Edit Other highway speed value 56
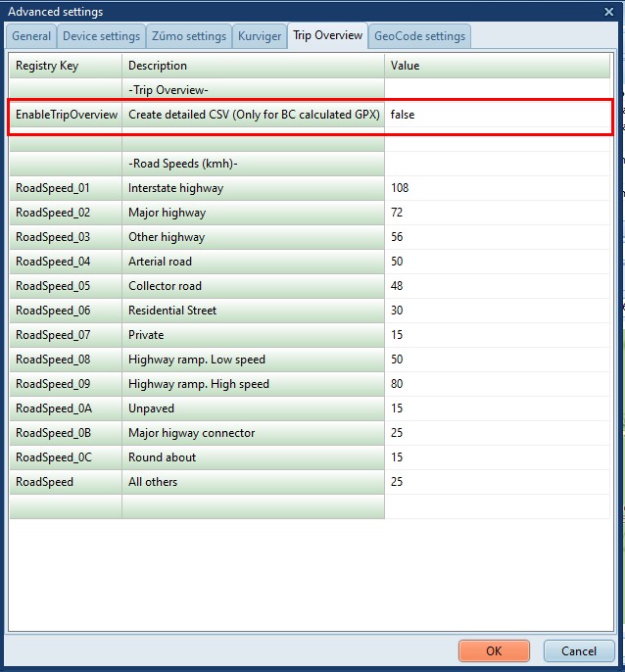Image resolution: width=625 pixels, height=672 pixels. (497, 237)
